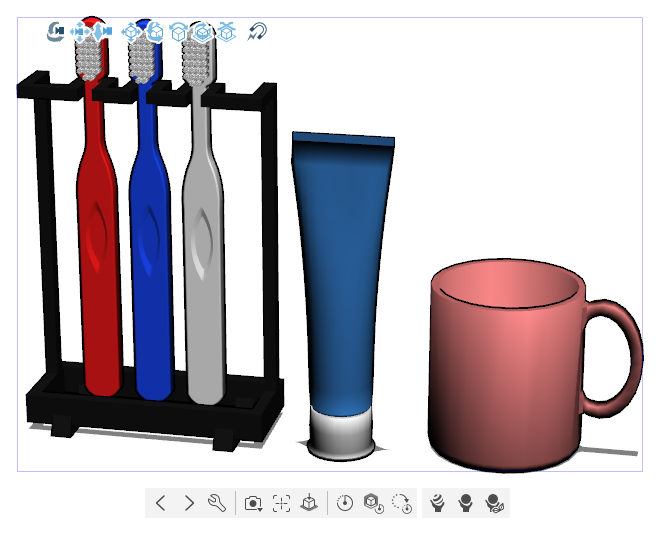
Task: Select the move-on-plane cube tool
Action: point(226,32)
